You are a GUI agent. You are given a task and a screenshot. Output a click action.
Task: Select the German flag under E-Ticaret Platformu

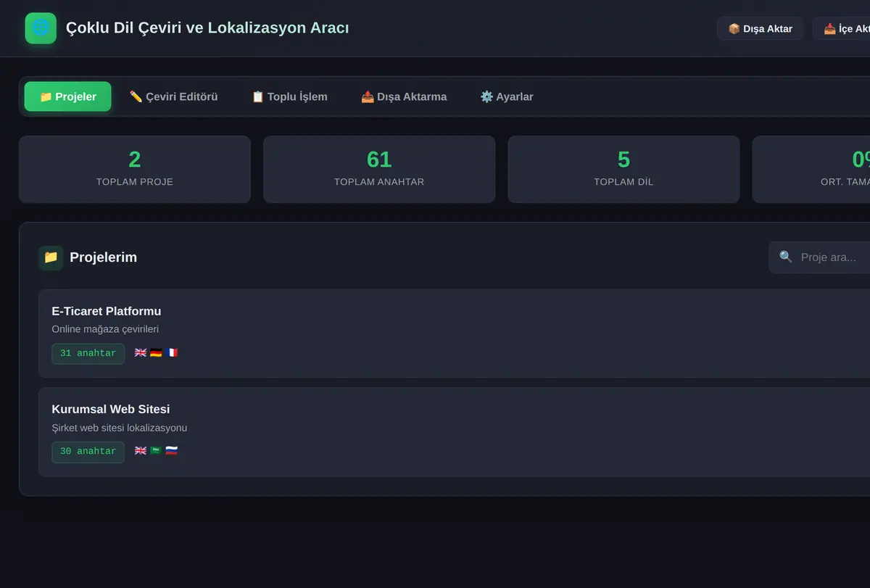coord(156,353)
